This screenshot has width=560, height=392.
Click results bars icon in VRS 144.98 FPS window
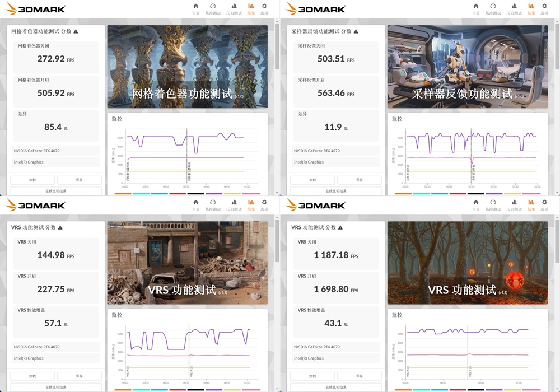(x=251, y=202)
